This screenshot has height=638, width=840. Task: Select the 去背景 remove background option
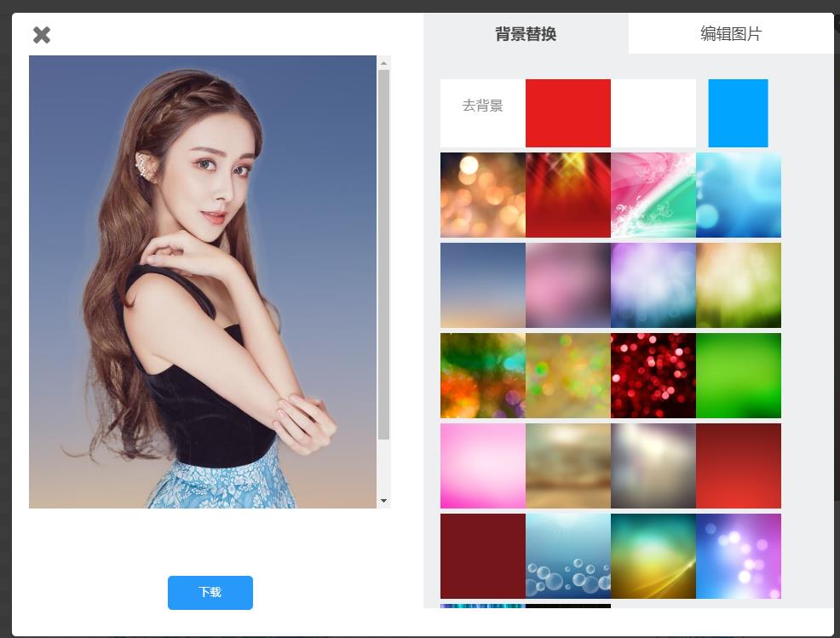[483, 113]
